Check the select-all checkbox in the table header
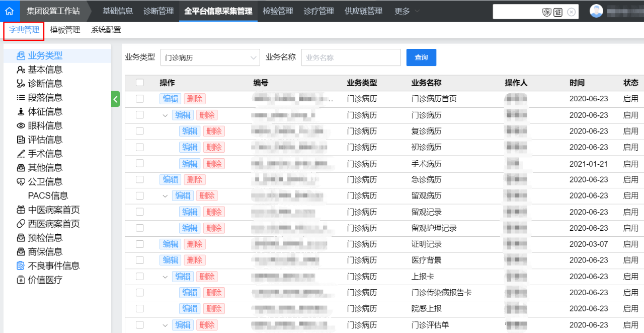644x333 pixels. click(140, 83)
